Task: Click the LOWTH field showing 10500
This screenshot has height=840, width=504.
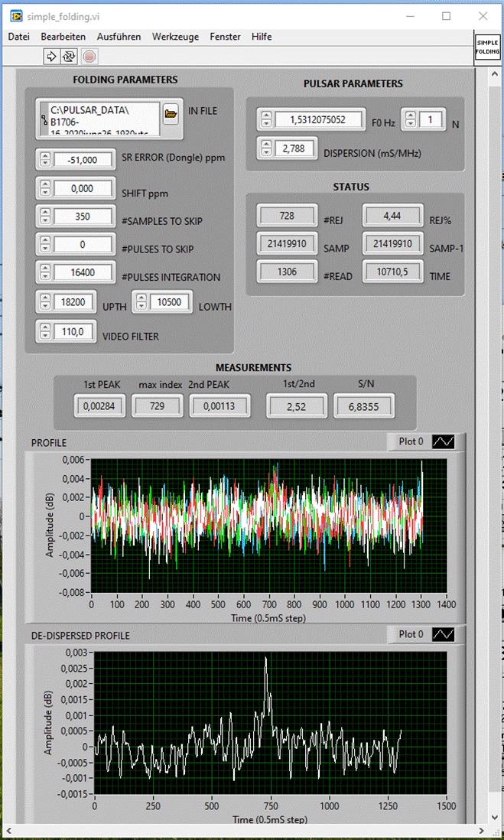Action: [171, 302]
